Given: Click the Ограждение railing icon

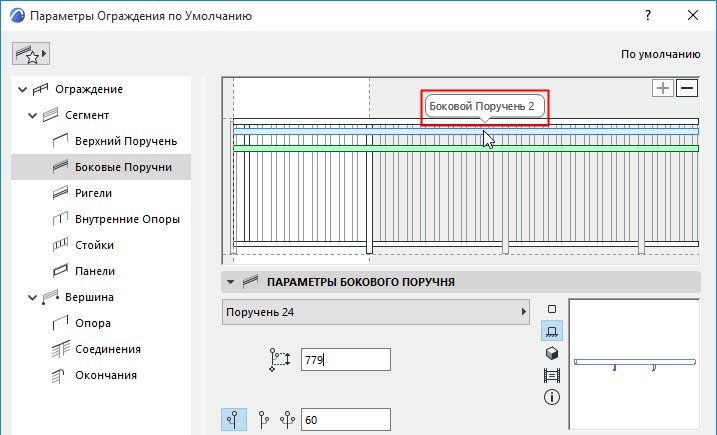Looking at the screenshot, I should tap(40, 89).
